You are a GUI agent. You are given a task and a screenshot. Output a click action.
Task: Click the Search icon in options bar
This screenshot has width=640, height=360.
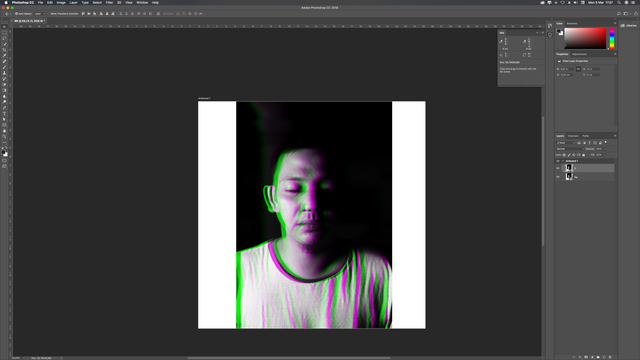tap(619, 13)
